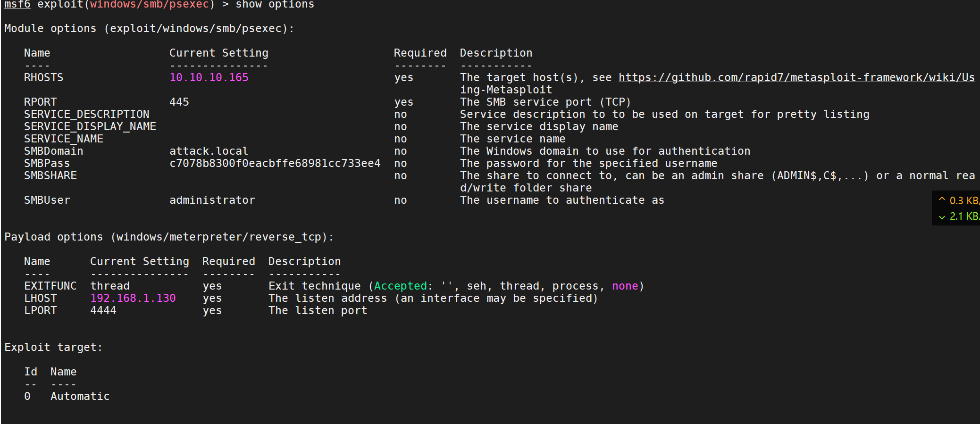Click the msf6 prompt text
This screenshot has width=980, height=424.
click(17, 5)
